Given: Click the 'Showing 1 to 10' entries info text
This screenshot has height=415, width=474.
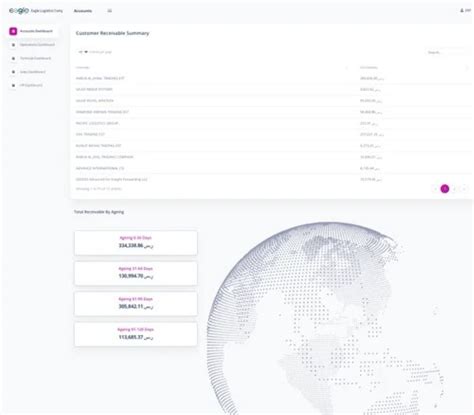Looking at the screenshot, I should (99, 189).
